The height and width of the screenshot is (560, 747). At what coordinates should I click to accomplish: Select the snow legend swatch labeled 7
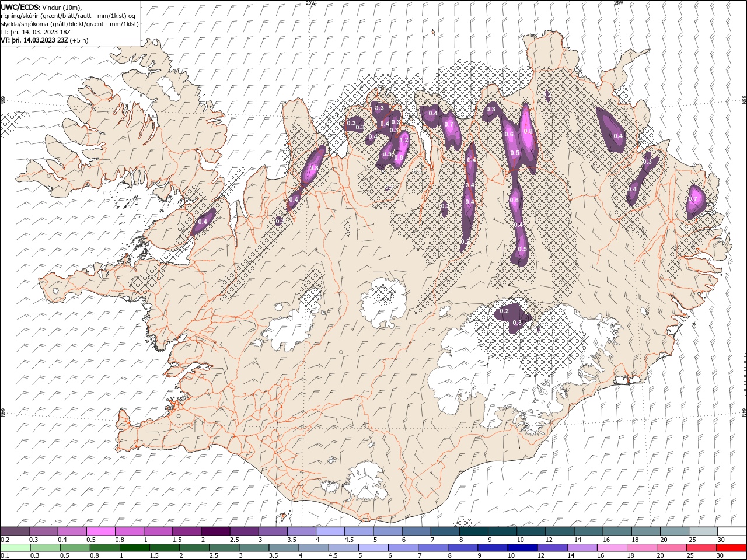coord(444,531)
